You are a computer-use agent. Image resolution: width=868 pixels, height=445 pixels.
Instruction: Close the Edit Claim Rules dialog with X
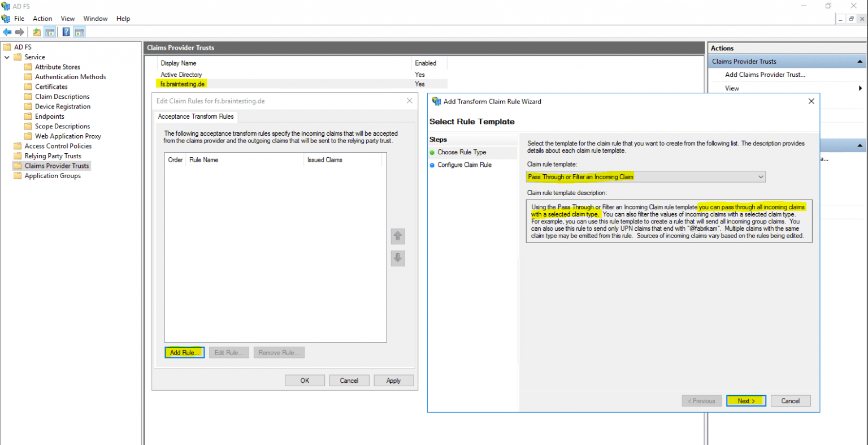click(x=409, y=101)
